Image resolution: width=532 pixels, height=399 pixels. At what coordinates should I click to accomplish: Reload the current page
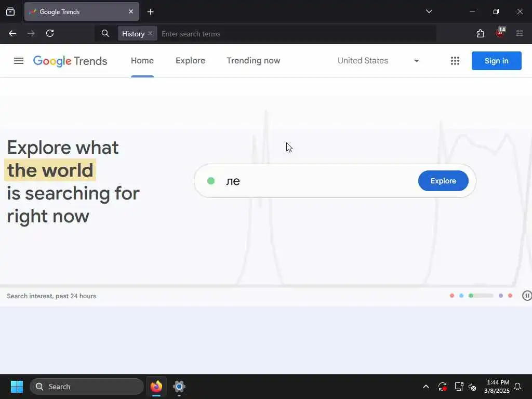coord(50,33)
